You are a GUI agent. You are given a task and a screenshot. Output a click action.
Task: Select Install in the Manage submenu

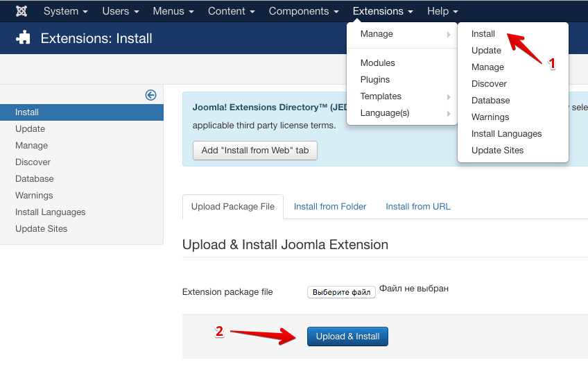click(483, 34)
